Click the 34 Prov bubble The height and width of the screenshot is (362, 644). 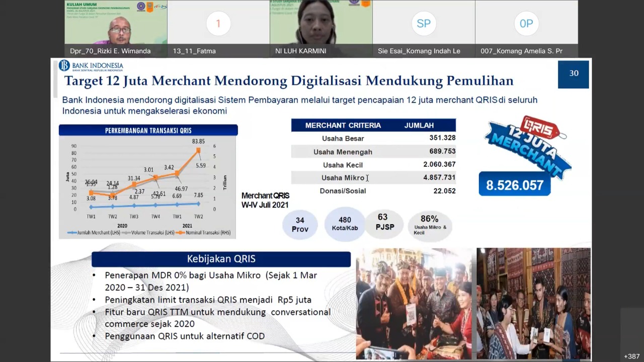tap(300, 225)
